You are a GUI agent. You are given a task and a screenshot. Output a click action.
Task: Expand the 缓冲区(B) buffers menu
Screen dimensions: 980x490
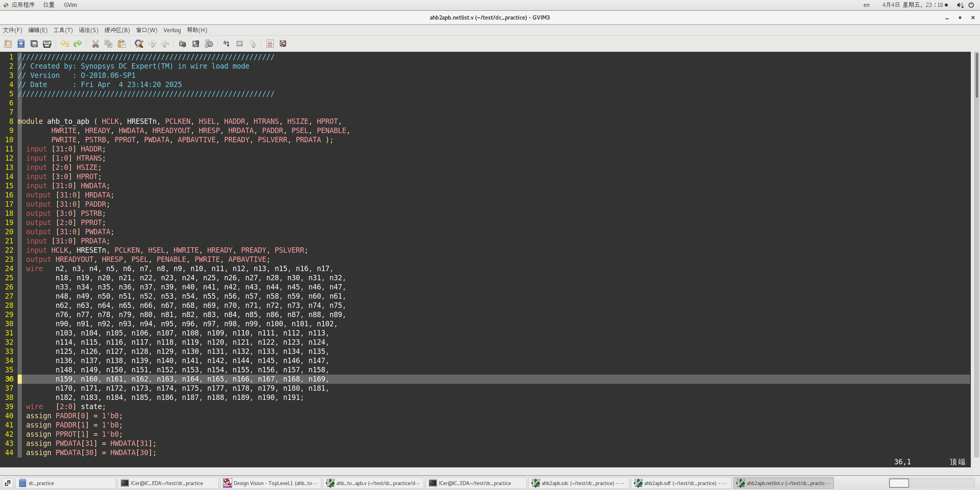117,30
